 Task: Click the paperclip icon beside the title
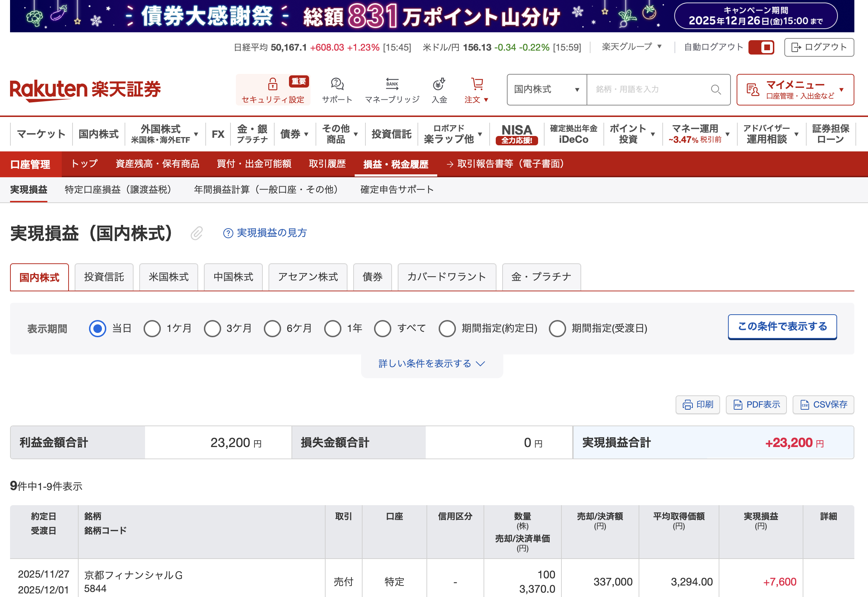pyautogui.click(x=196, y=234)
